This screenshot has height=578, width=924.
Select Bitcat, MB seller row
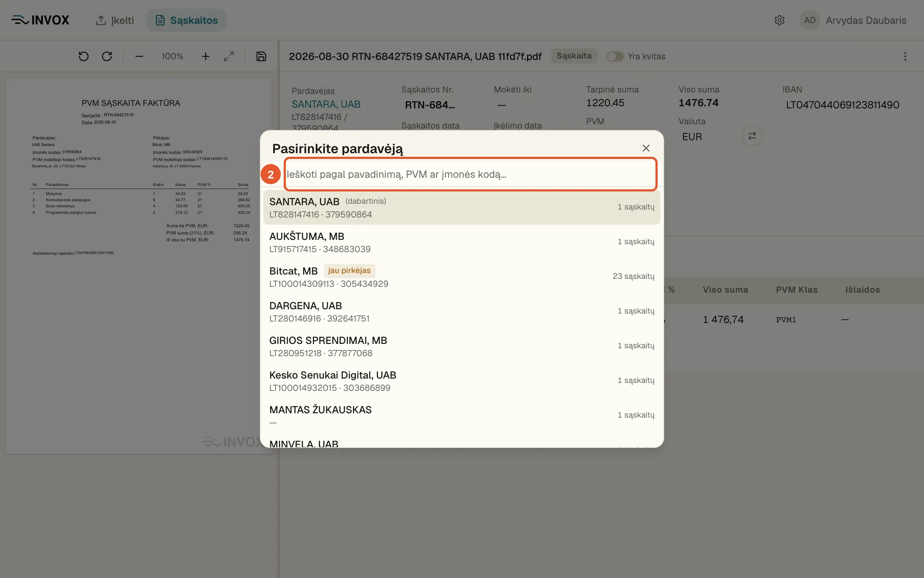[x=462, y=277]
